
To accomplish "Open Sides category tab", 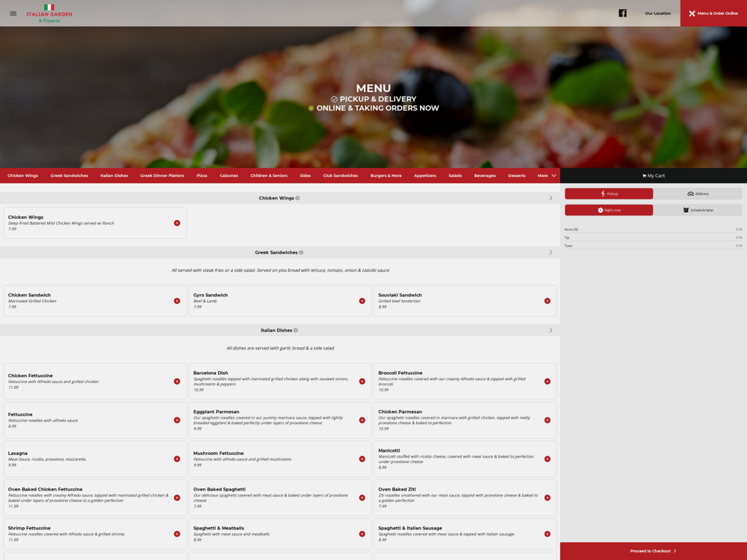I will tap(306, 175).
